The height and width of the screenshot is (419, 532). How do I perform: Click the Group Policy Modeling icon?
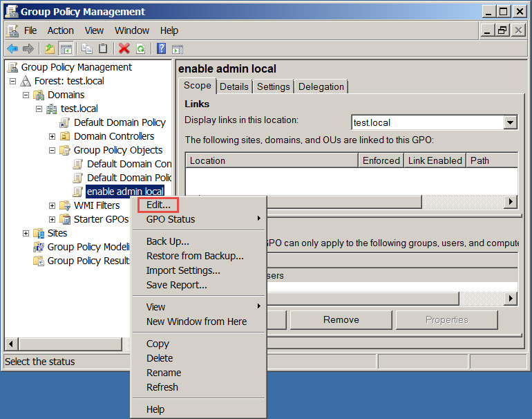[x=39, y=247]
